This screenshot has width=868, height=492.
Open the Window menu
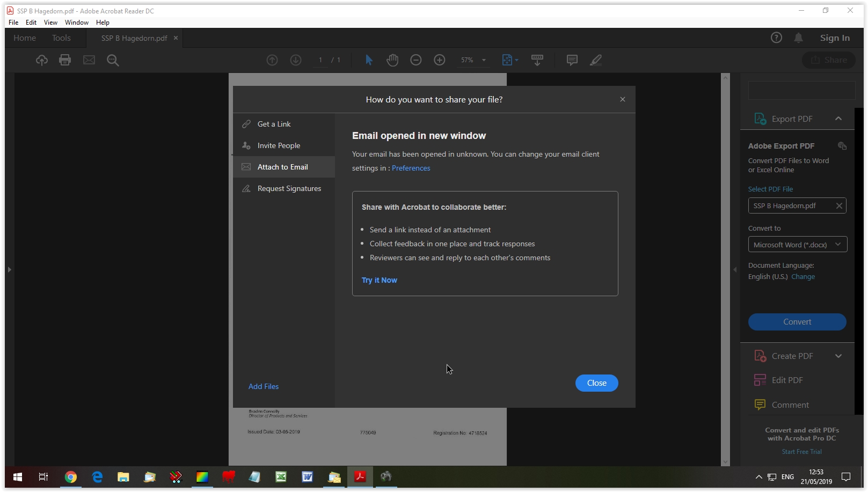click(77, 23)
